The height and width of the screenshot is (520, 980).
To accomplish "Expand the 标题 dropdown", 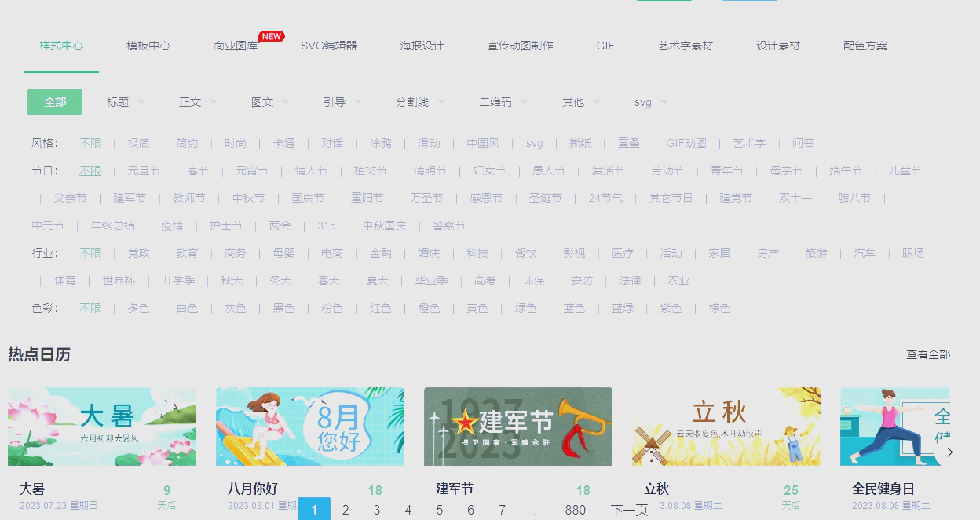I will [126, 102].
